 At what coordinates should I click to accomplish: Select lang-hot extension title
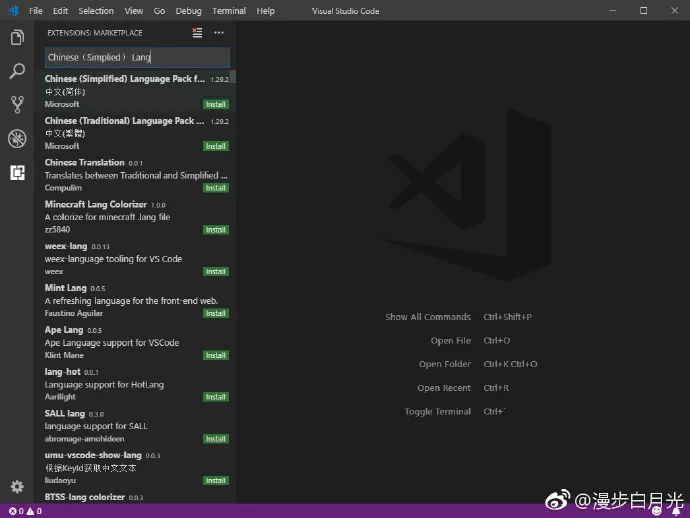point(62,371)
